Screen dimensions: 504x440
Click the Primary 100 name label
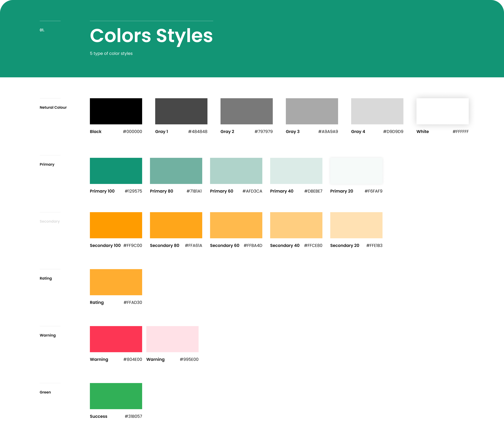[102, 191]
